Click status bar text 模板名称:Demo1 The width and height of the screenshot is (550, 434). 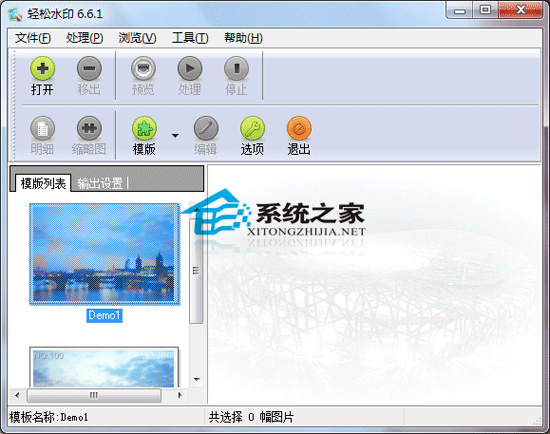49,417
